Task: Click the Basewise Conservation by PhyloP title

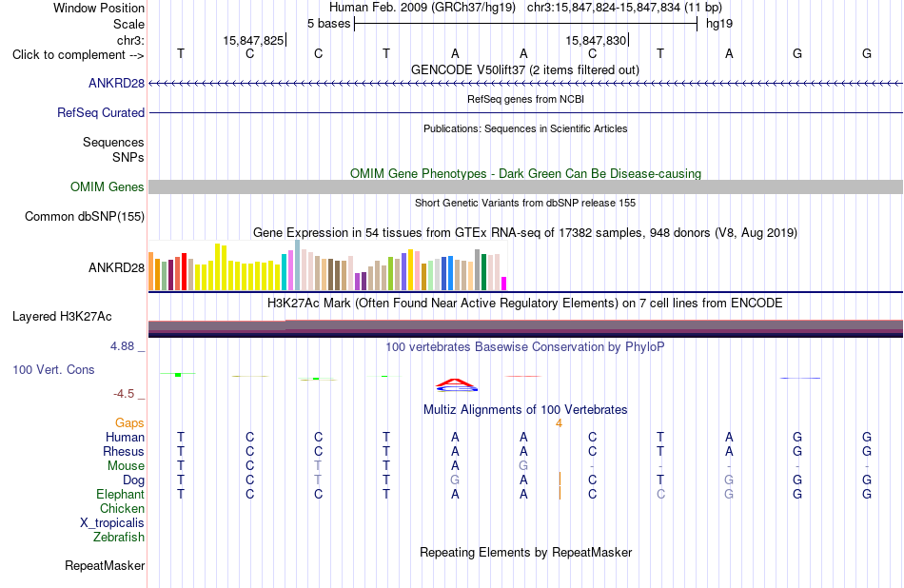Action: pyautogui.click(x=524, y=346)
